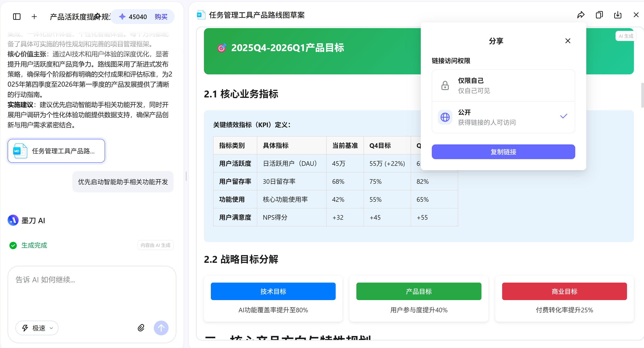644x348 pixels.
Task: Duplicate document with the copy icon
Action: (599, 15)
